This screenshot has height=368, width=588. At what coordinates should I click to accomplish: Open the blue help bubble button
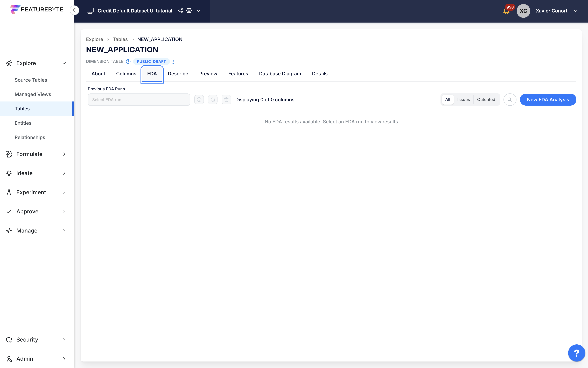[x=576, y=353]
